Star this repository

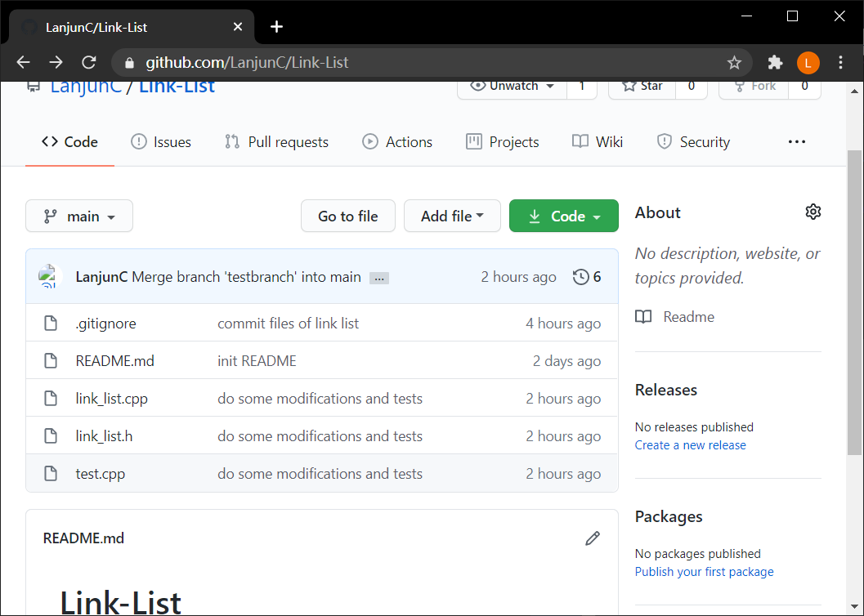642,87
